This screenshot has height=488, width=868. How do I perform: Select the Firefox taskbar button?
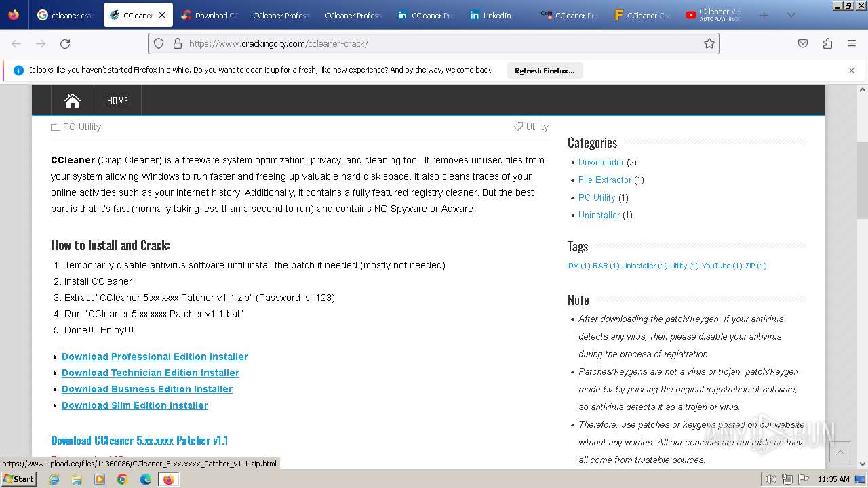(168, 479)
